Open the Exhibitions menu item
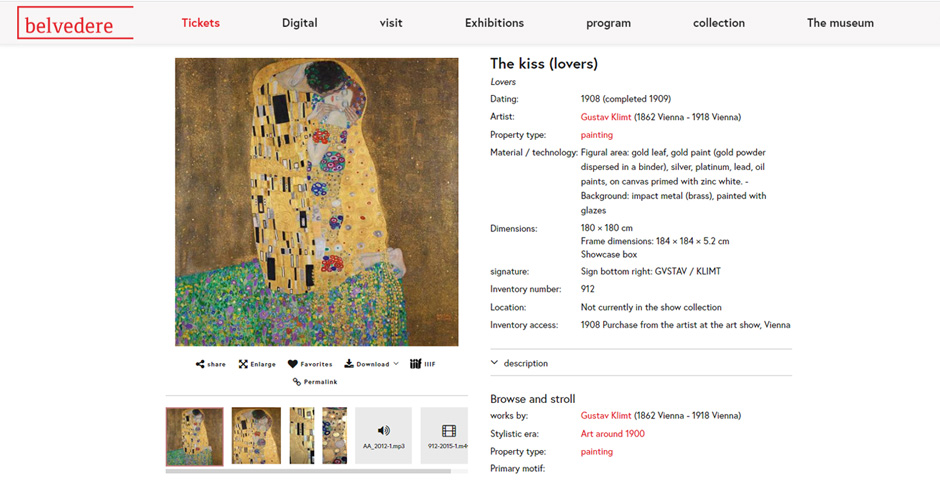Image resolution: width=940 pixels, height=483 pixels. [x=495, y=23]
